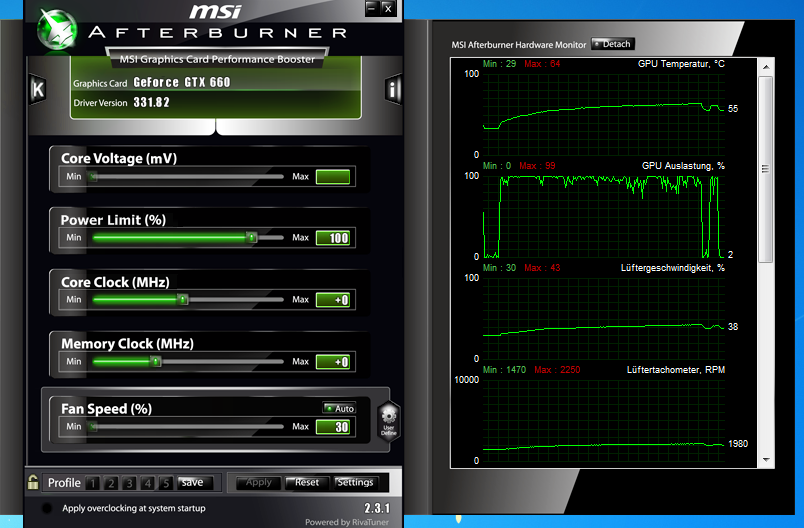
Task: Click the GPU Temperatur graph
Action: point(604,114)
